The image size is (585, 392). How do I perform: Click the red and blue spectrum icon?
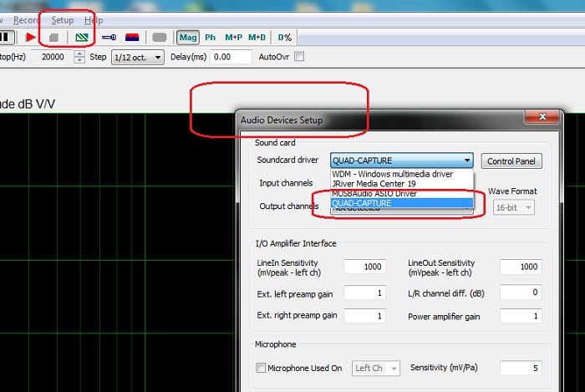(132, 37)
